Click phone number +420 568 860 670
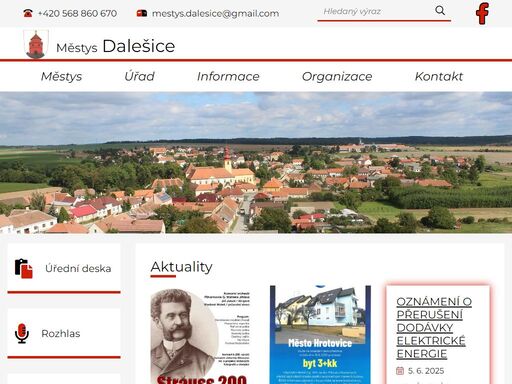This screenshot has width=512, height=384. [77, 13]
